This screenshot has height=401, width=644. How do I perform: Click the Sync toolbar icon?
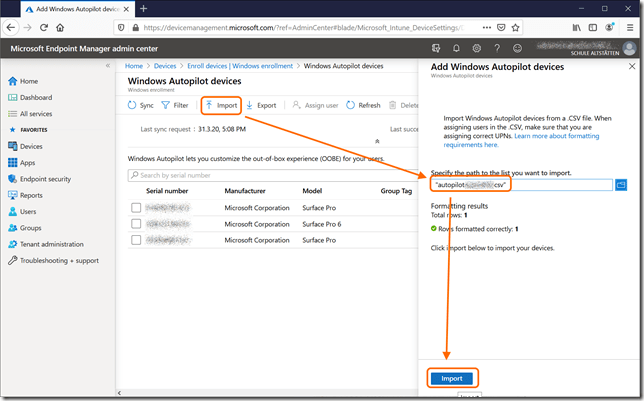click(141, 105)
